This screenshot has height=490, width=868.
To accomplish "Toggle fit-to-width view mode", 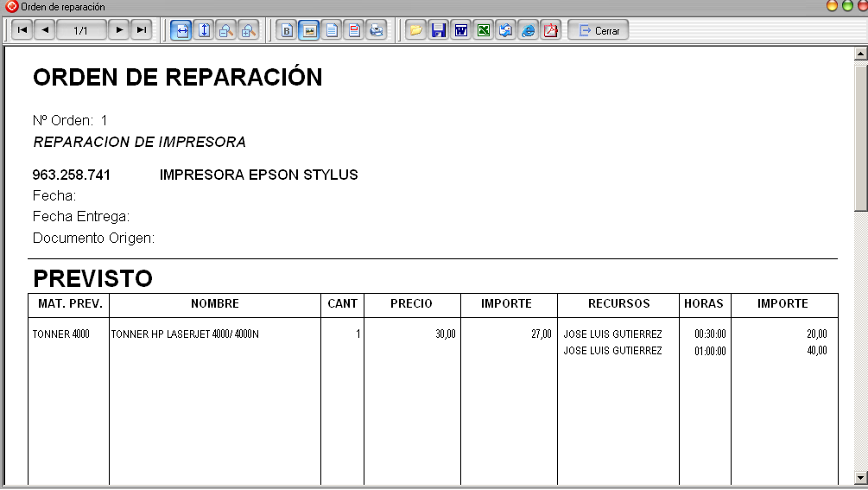I will coord(181,30).
